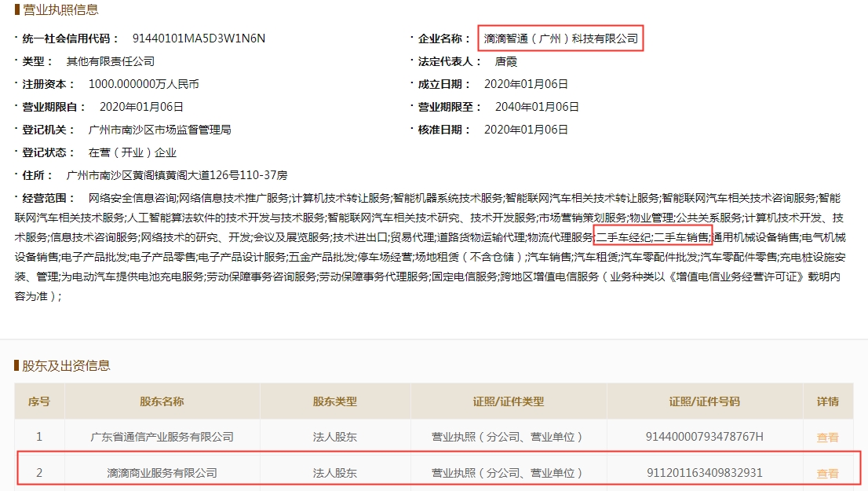Click the 股东名称 column header
Viewport: 868px width, 491px height.
162,401
